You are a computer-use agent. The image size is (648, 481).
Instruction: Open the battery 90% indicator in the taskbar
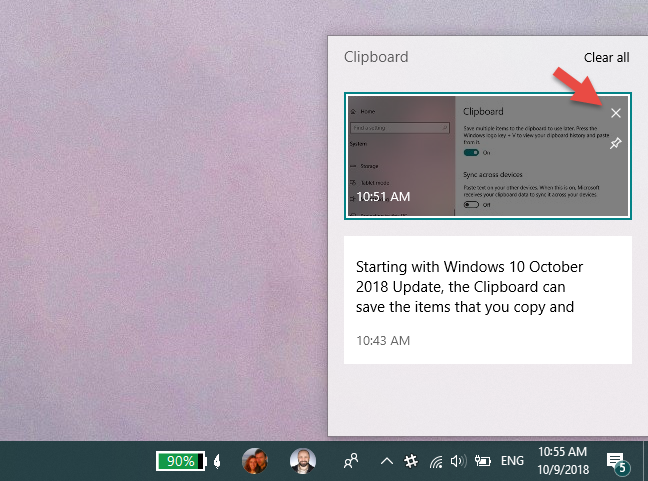click(181, 461)
